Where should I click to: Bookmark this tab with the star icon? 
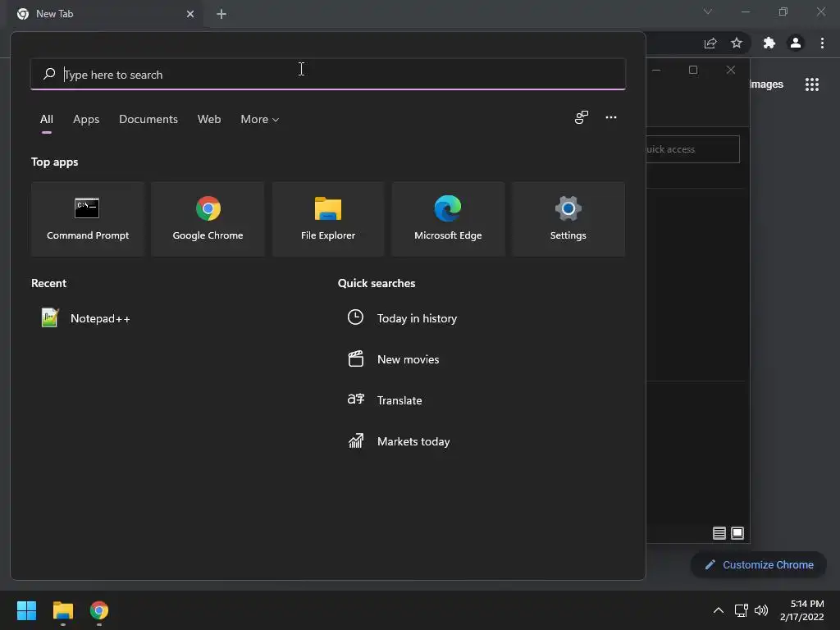737,43
